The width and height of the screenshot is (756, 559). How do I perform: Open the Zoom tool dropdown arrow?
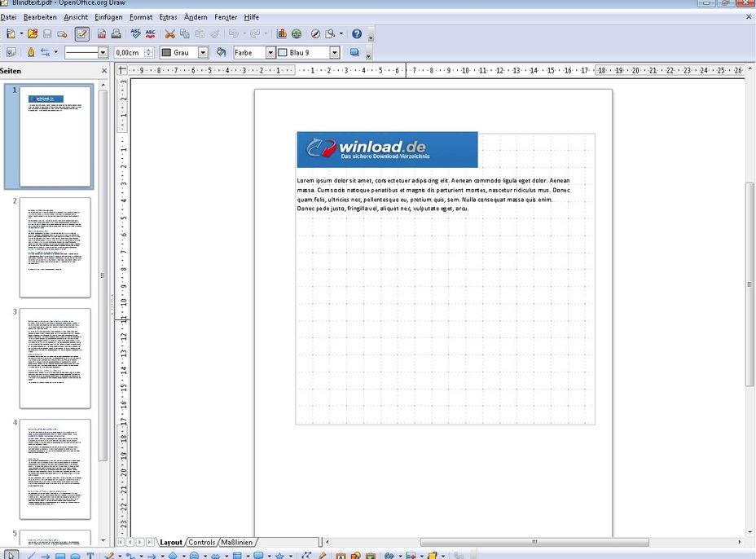pyautogui.click(x=341, y=33)
